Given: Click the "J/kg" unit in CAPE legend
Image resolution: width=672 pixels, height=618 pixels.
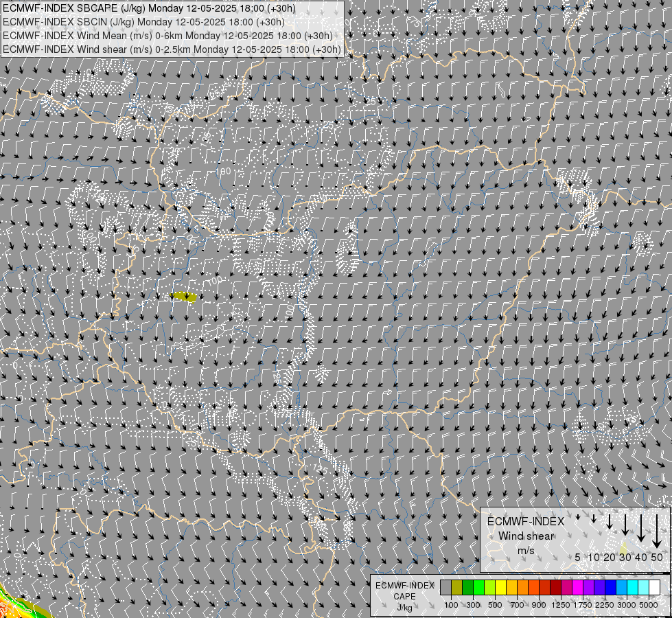Looking at the screenshot, I should click(x=404, y=608).
